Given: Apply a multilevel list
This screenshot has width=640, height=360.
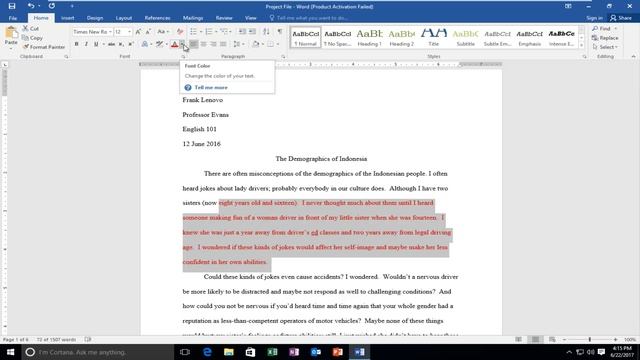Looking at the screenshot, I should click(x=224, y=32).
